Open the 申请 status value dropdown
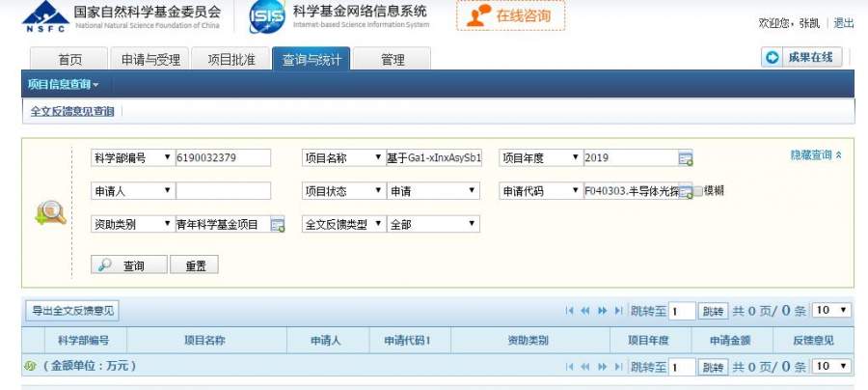 [433, 191]
